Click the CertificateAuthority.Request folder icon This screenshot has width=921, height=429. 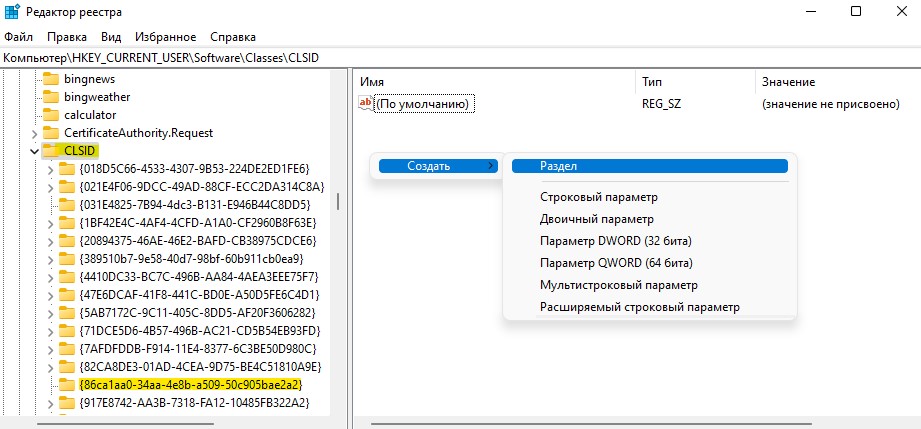click(x=52, y=133)
